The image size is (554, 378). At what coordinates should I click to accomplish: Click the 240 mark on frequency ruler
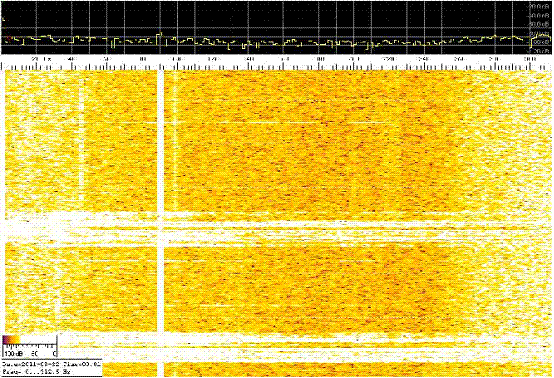point(424,59)
